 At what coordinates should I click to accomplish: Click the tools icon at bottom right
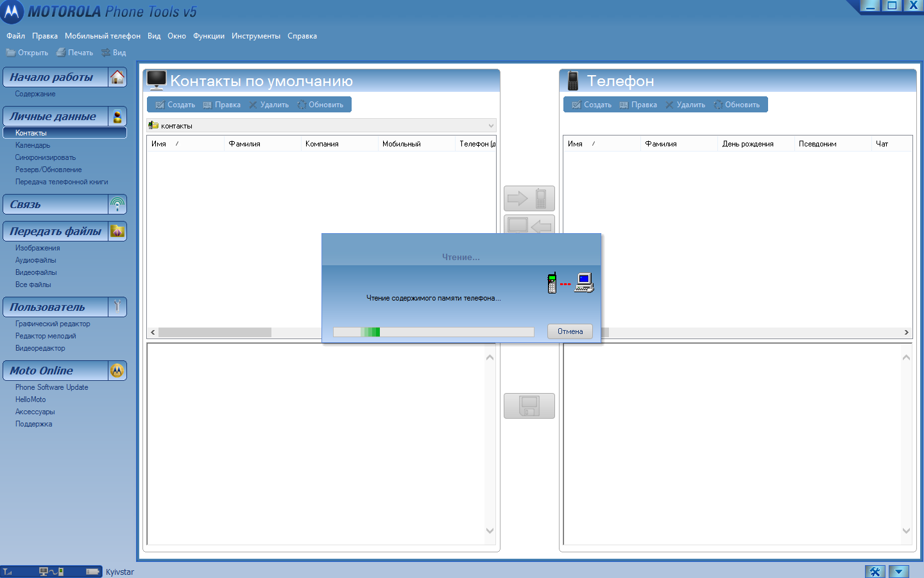tap(875, 572)
